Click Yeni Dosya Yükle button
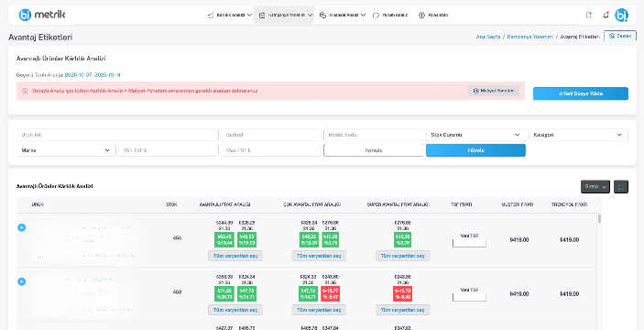The image size is (644, 330). tap(581, 93)
